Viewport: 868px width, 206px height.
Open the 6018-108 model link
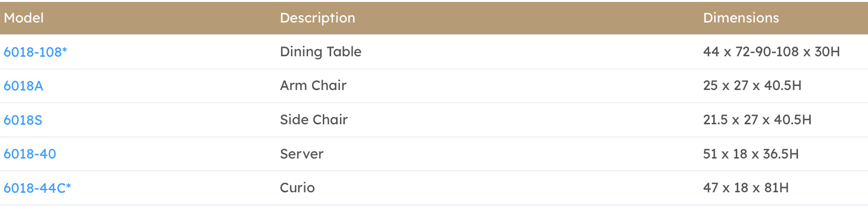32,52
